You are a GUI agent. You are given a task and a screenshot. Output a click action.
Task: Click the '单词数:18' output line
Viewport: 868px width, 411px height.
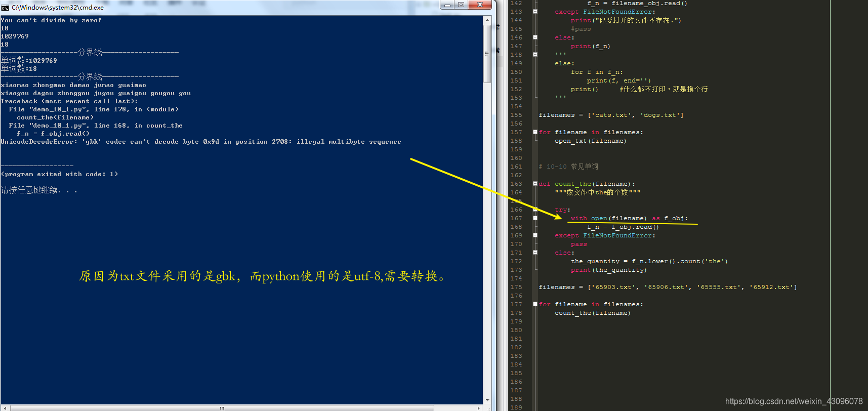(19, 68)
